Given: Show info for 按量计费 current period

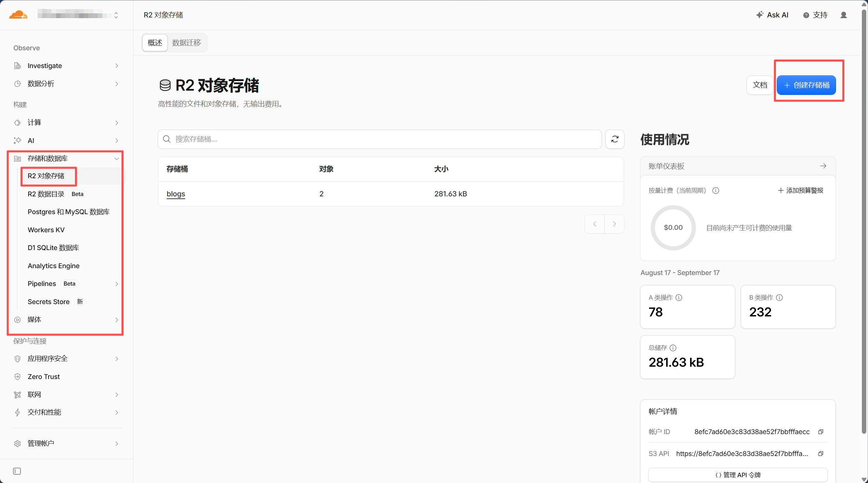Looking at the screenshot, I should 716,191.
